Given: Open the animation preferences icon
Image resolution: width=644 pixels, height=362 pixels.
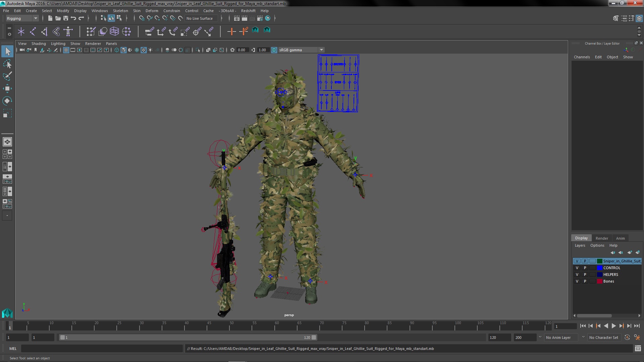Looking at the screenshot, I should 637,338.
